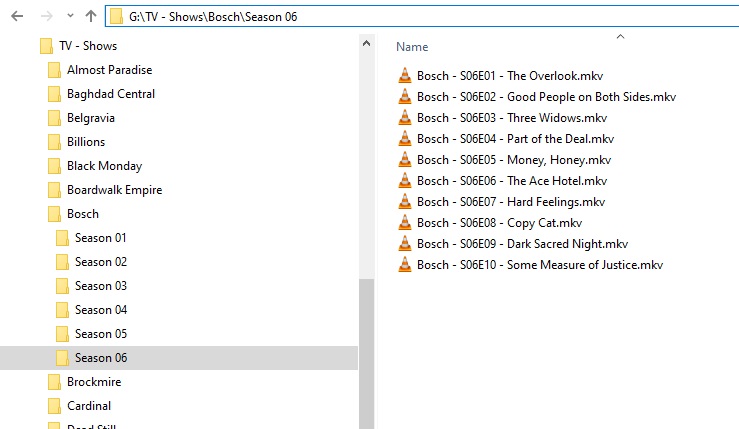Viewport: 739px width, 429px height.
Task: Open the Boardwalk Empire folder
Action: point(115,190)
